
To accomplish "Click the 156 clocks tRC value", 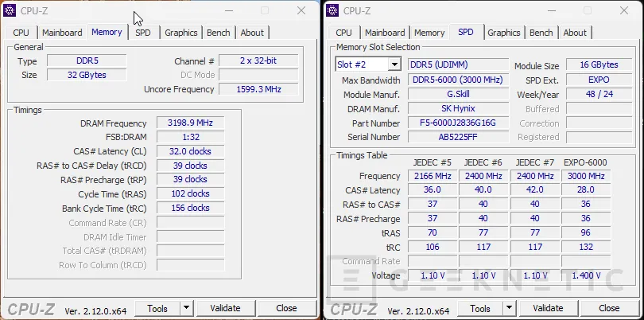I will coord(191,208).
